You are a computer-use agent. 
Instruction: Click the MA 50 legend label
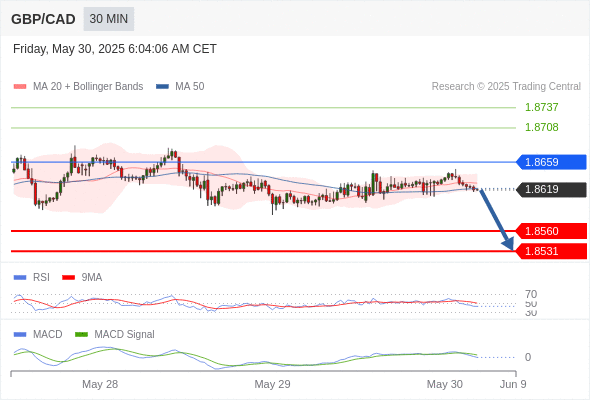pyautogui.click(x=190, y=87)
